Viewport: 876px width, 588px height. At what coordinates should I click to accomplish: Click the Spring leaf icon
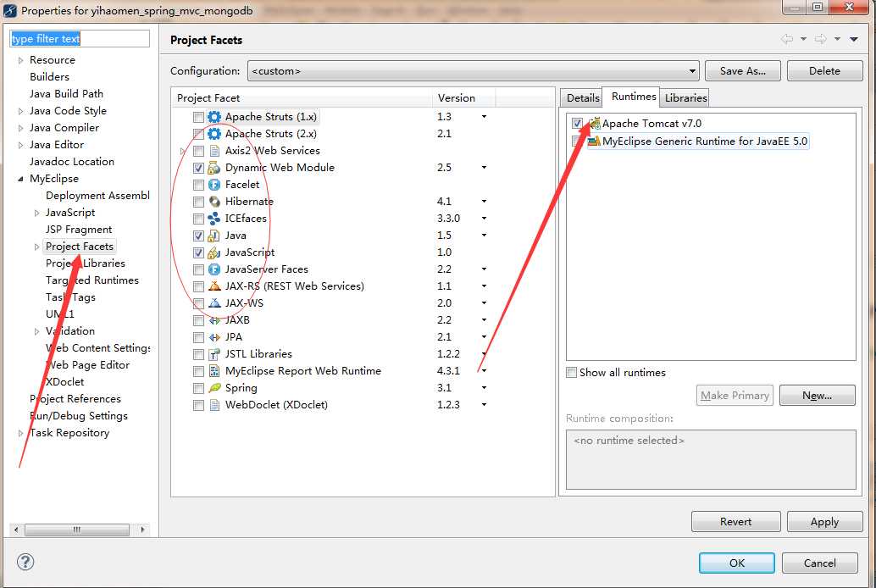[214, 388]
